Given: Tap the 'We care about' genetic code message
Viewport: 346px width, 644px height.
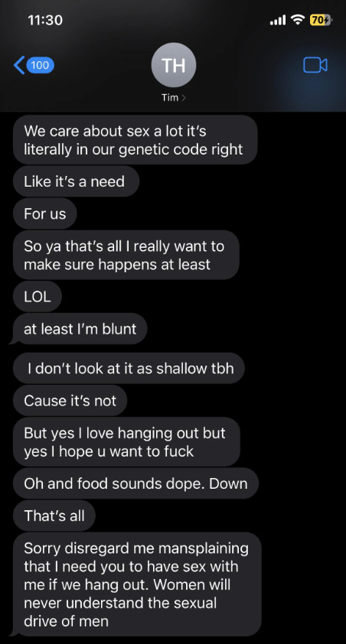Looking at the screenshot, I should pyautogui.click(x=135, y=140).
